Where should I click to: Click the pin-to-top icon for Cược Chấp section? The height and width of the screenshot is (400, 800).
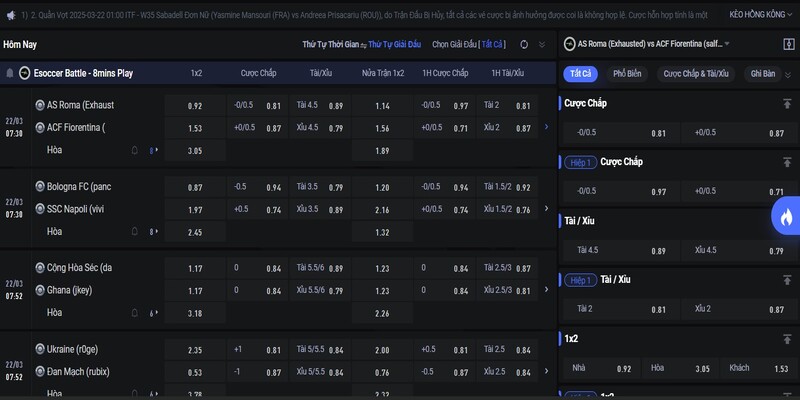click(x=786, y=103)
